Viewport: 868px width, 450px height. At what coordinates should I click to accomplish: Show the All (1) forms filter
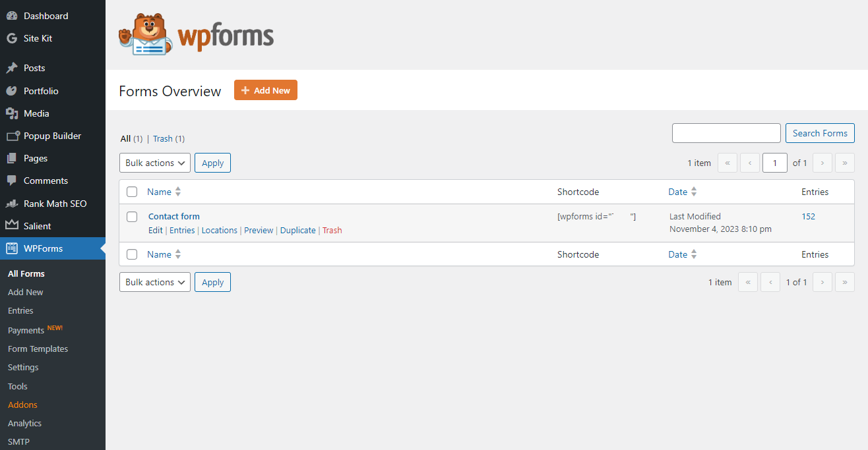[131, 138]
